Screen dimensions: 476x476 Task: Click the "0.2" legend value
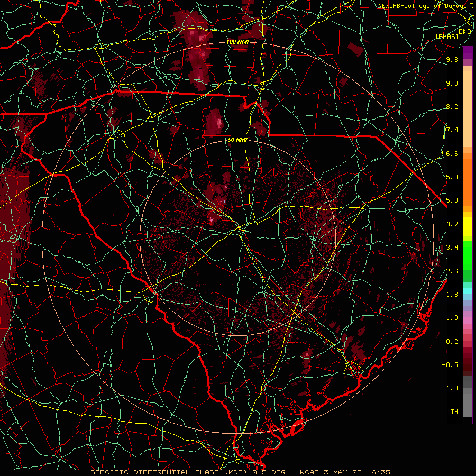coord(452,342)
